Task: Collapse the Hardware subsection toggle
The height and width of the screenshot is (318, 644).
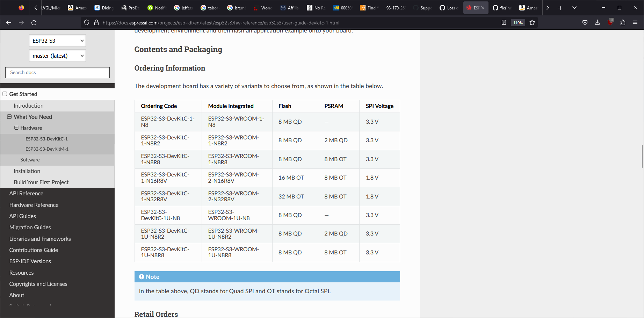Action: coord(16,128)
